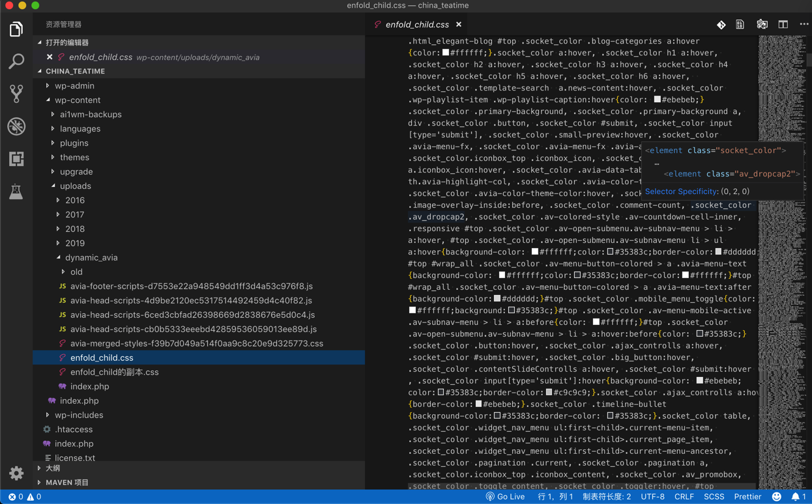This screenshot has width=812, height=504.
Task: Expand the 2016 folder
Action: click(x=199, y=201)
